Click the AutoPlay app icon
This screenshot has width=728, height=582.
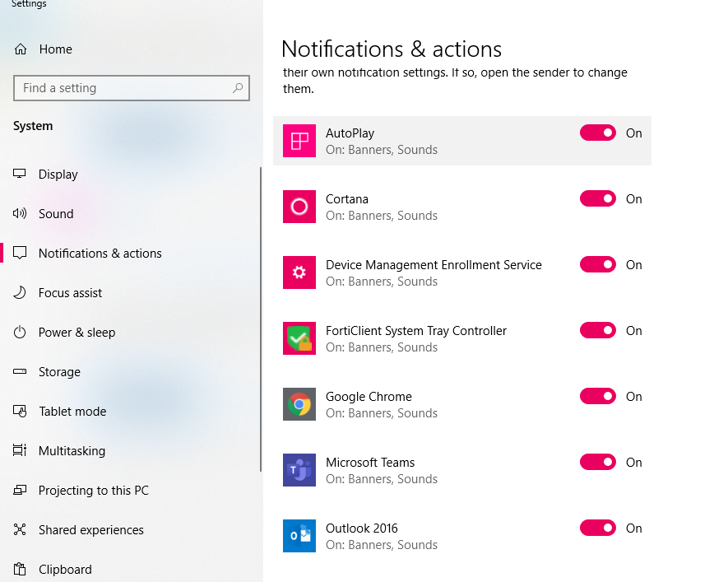coord(299,141)
